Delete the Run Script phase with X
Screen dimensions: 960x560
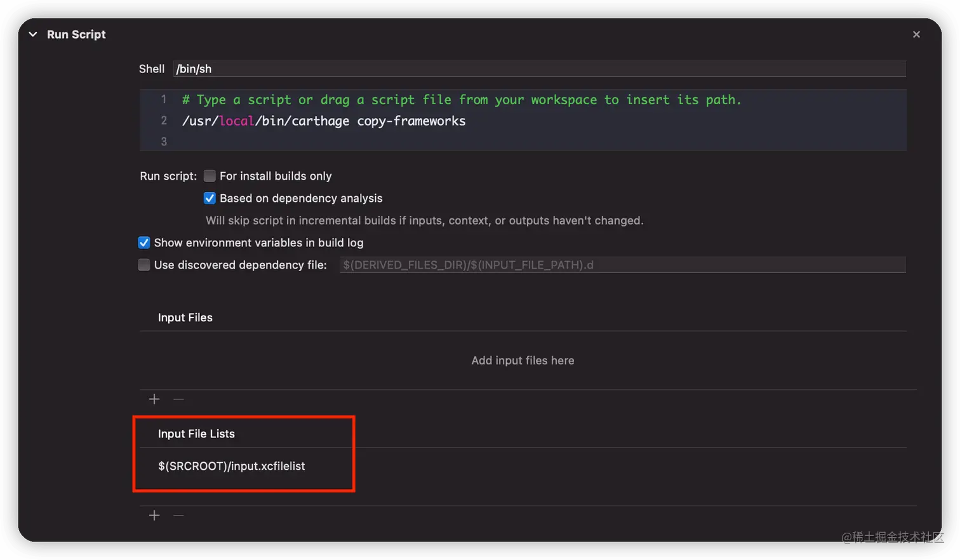tap(916, 34)
